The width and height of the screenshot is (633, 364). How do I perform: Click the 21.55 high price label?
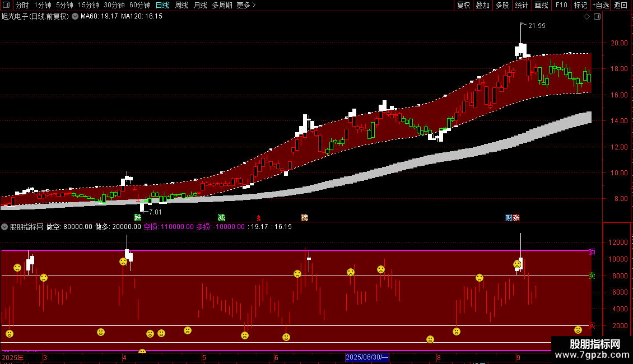(537, 25)
